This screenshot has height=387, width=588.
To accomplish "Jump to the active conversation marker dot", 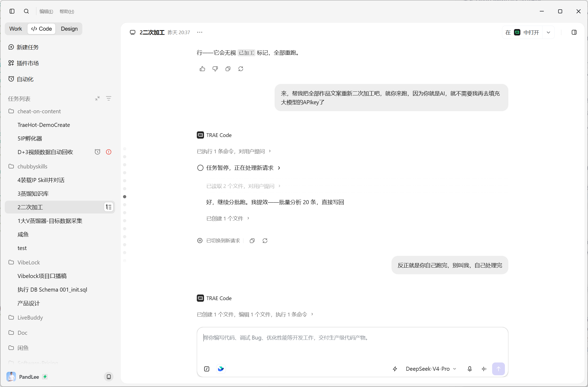I will coord(125,197).
